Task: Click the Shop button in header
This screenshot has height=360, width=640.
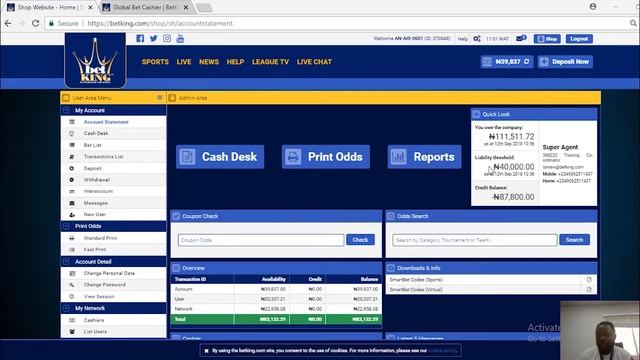Action: (547, 39)
